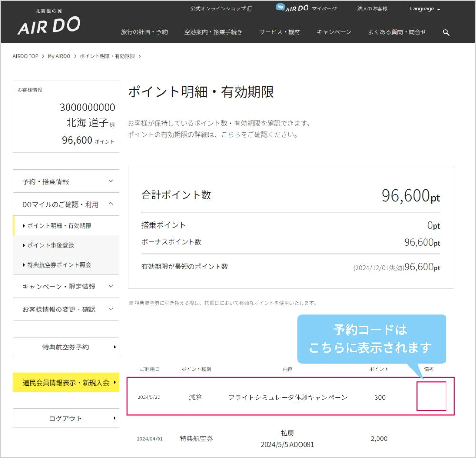The height and width of the screenshot is (458, 476).
Task: Open the 法人のお客様 link
Action: coord(372,9)
